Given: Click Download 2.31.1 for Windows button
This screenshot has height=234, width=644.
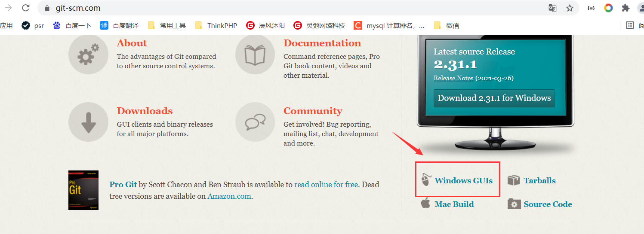Looking at the screenshot, I should (494, 98).
